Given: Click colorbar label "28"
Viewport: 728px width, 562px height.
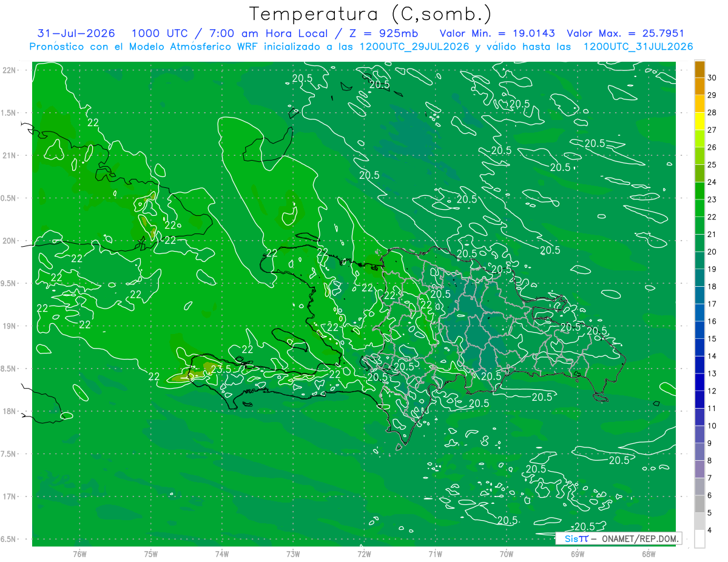Looking at the screenshot, I should [x=712, y=113].
